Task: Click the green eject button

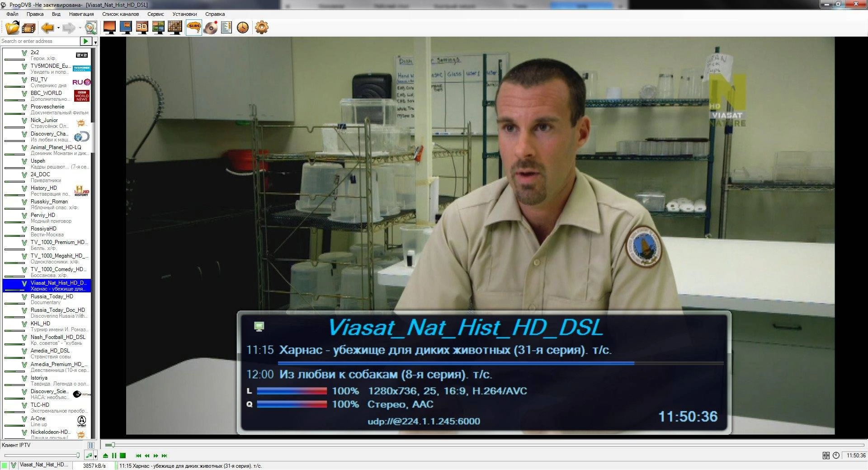Action: pos(105,456)
